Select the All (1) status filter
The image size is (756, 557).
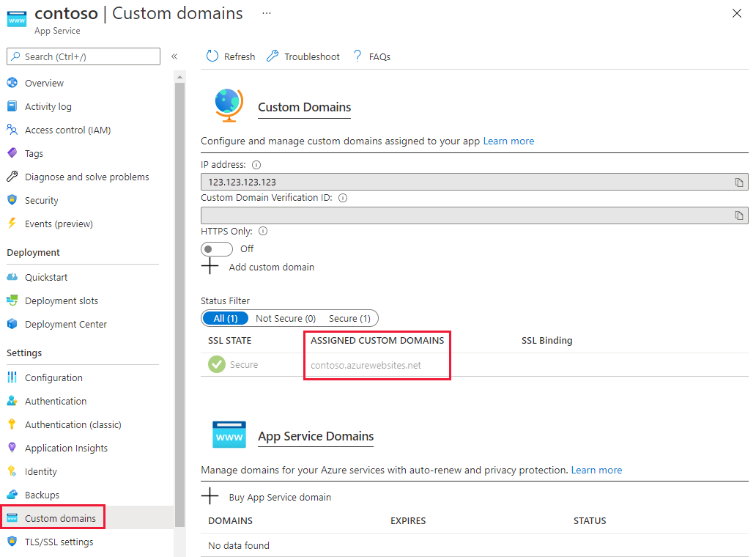coord(226,318)
